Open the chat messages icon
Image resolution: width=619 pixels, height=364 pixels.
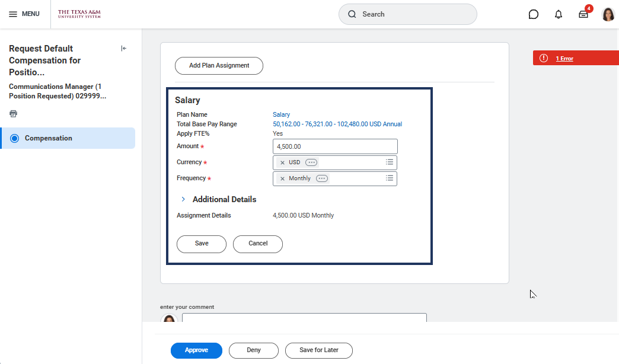tap(533, 14)
